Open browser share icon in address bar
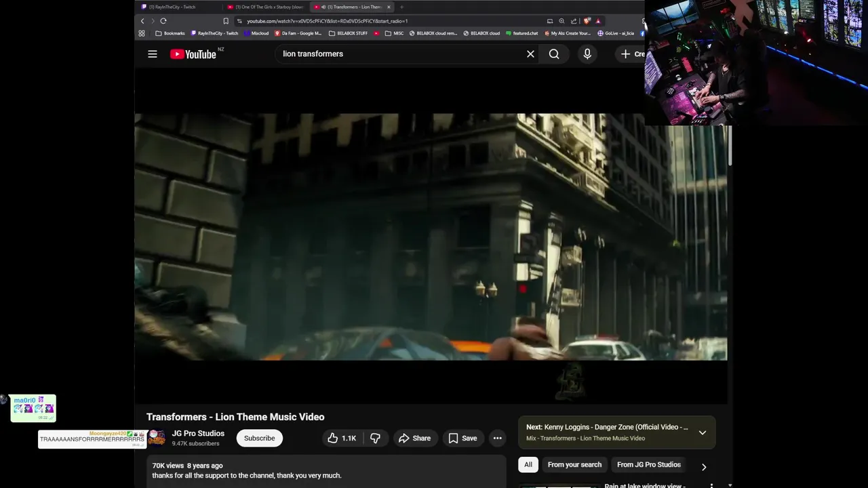868x488 pixels. click(574, 21)
